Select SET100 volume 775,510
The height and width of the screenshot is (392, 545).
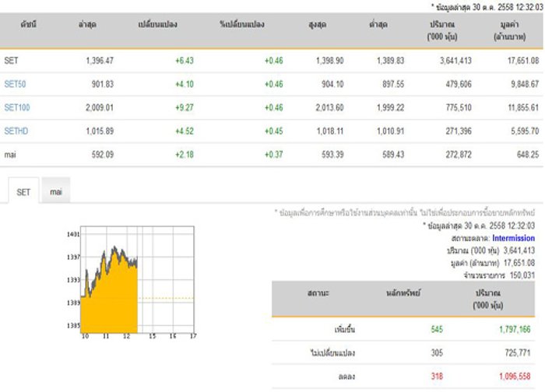coord(459,107)
